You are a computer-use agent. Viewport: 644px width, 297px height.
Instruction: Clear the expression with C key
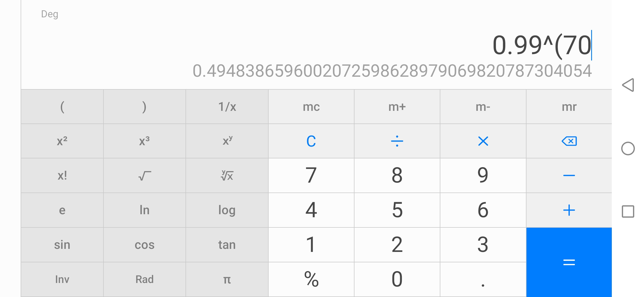(x=311, y=141)
